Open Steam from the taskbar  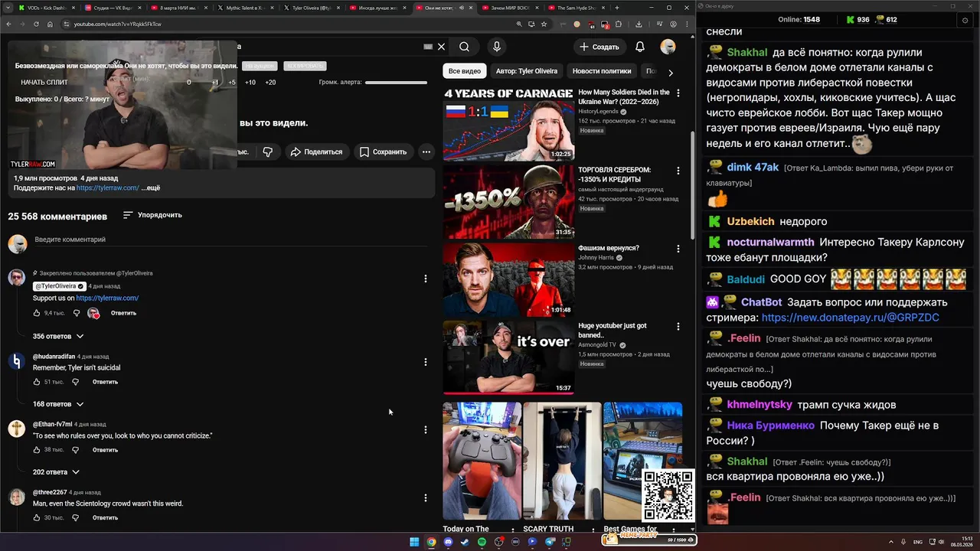[465, 542]
